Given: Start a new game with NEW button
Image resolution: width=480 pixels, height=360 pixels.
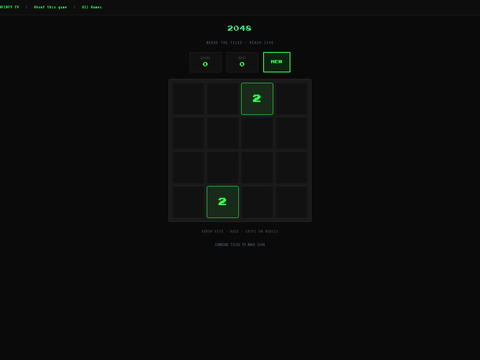Looking at the screenshot, I should [277, 62].
